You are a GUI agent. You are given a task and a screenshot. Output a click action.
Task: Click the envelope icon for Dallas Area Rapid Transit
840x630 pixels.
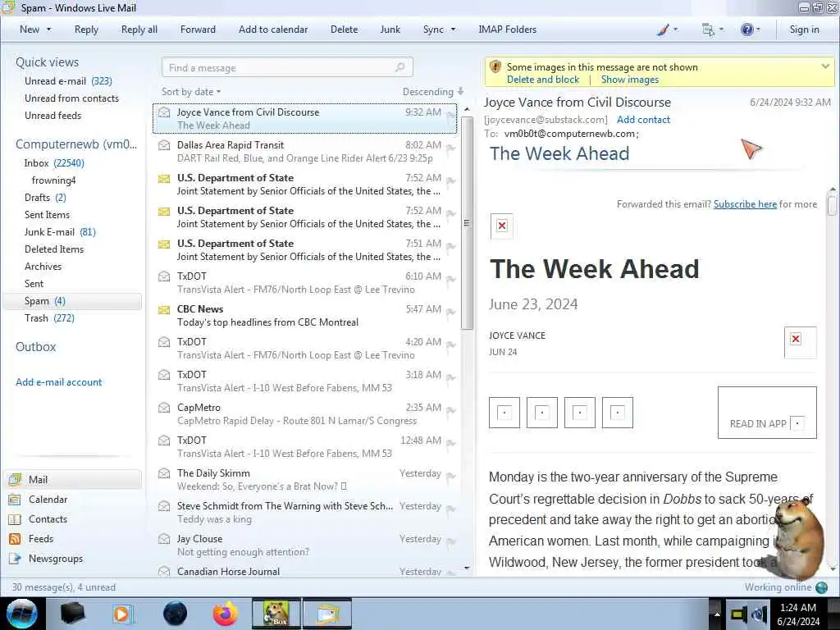(164, 145)
